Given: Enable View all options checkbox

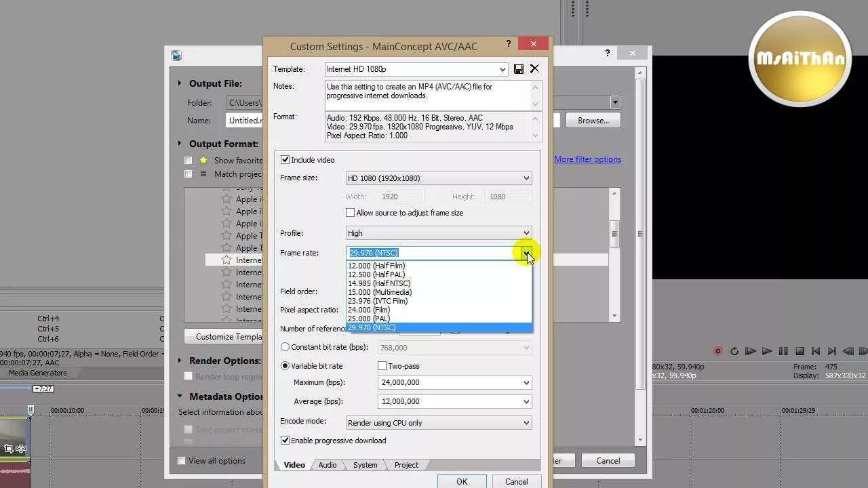Looking at the screenshot, I should pos(181,461).
